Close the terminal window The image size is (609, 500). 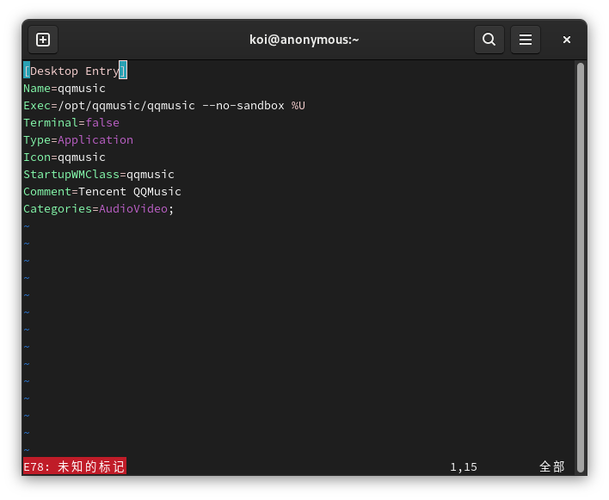point(566,40)
